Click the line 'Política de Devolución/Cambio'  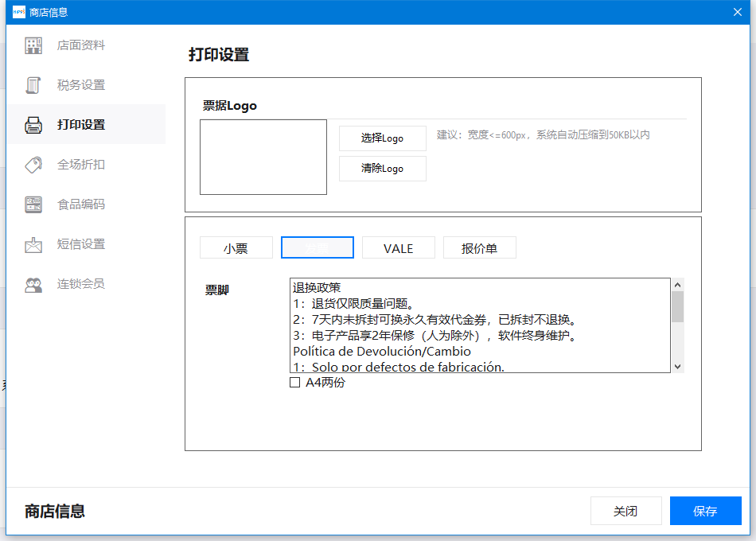click(382, 352)
